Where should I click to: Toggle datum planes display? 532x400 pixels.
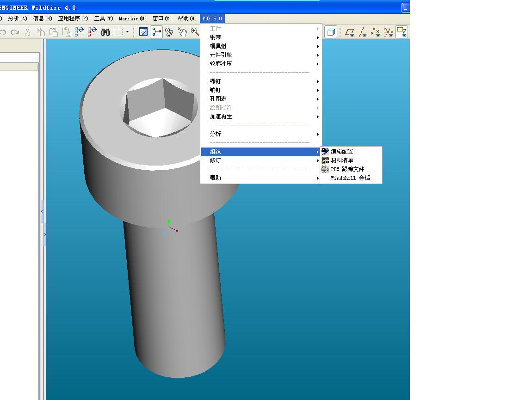click(350, 32)
